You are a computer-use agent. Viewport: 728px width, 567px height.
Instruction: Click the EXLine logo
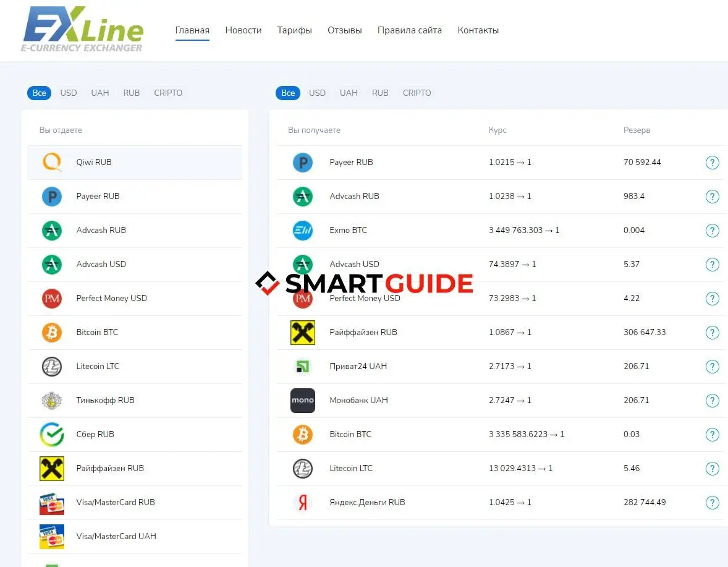(83, 29)
